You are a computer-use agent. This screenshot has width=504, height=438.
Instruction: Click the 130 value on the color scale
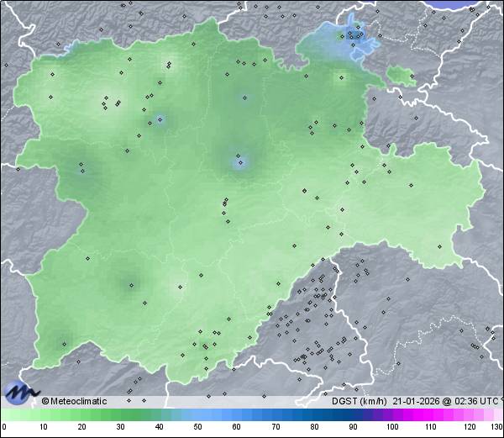pos(496,427)
